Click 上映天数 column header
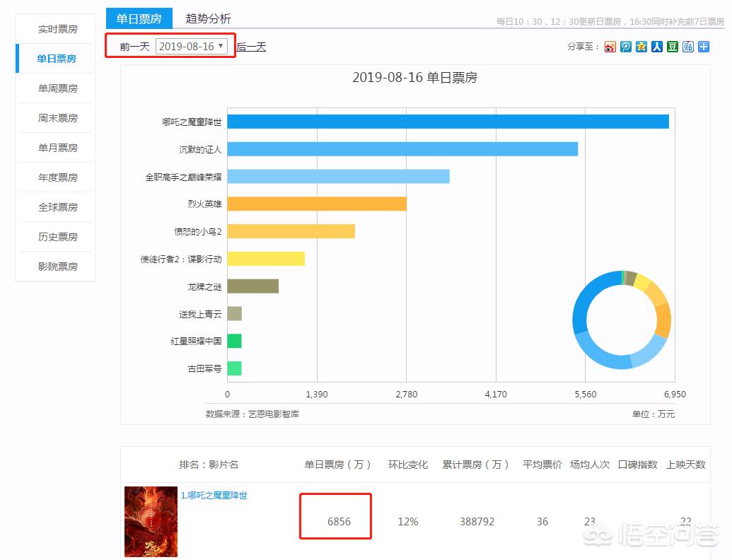Screen dimensions: 732x560 click(x=686, y=465)
